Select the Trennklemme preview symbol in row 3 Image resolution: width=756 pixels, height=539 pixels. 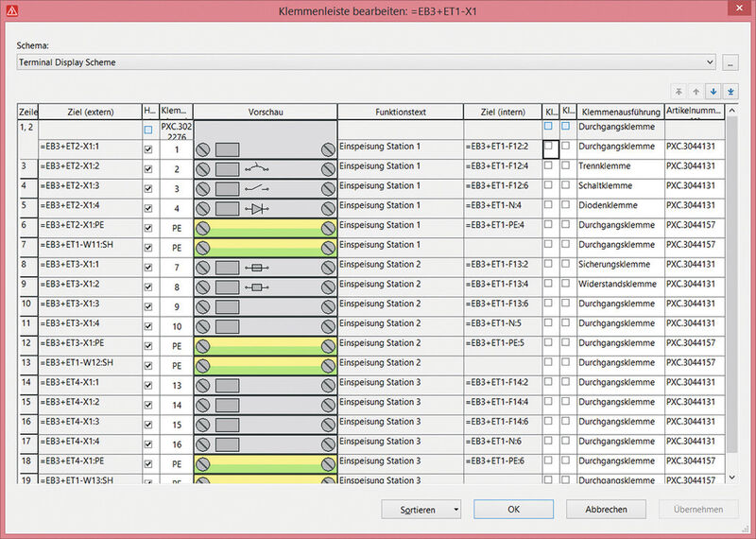257,169
